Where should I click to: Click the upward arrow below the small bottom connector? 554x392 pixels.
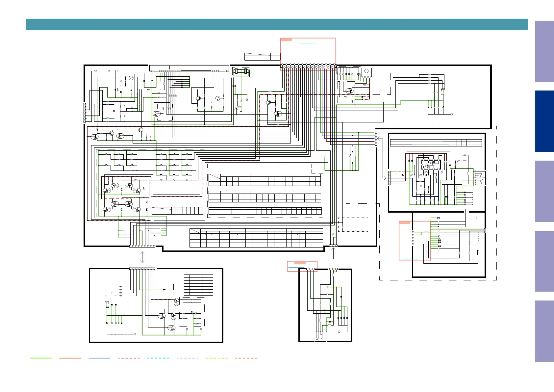334,253
